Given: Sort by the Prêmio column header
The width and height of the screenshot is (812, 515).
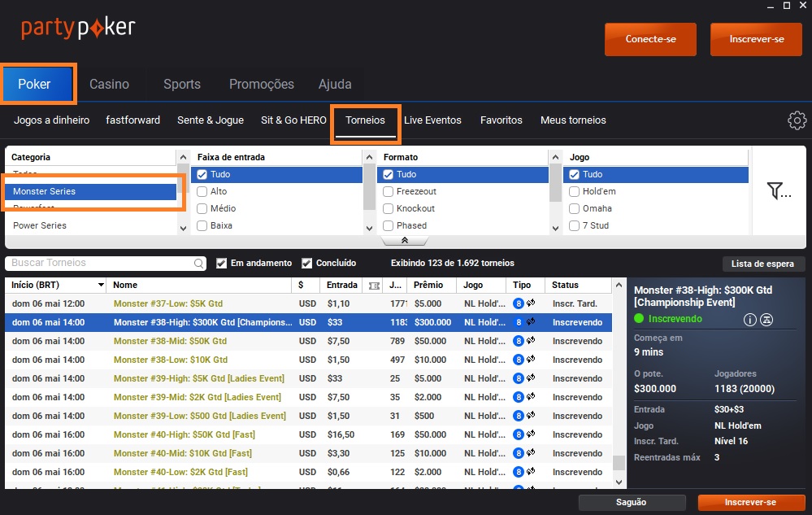Looking at the screenshot, I should [x=428, y=285].
